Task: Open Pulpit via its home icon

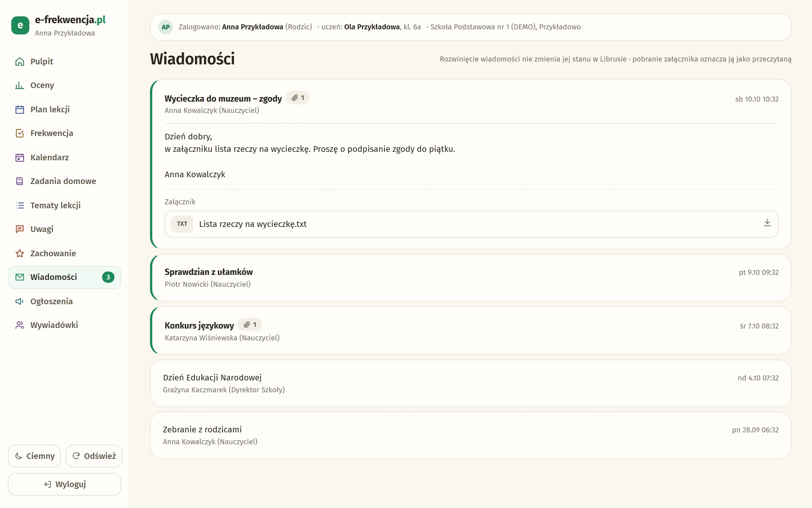Action: [x=20, y=62]
